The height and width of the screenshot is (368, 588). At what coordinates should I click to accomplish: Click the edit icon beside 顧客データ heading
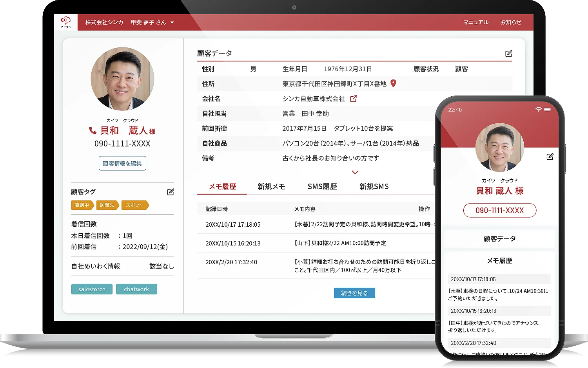click(508, 54)
